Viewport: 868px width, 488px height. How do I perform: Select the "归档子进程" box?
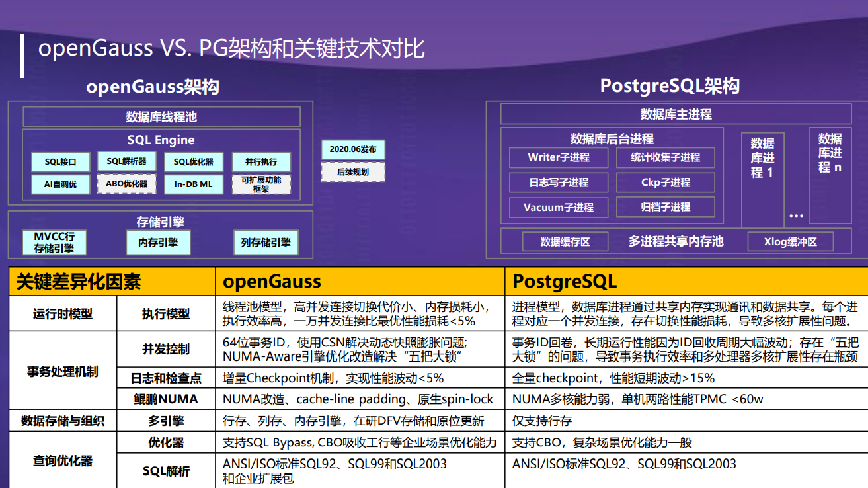(666, 207)
